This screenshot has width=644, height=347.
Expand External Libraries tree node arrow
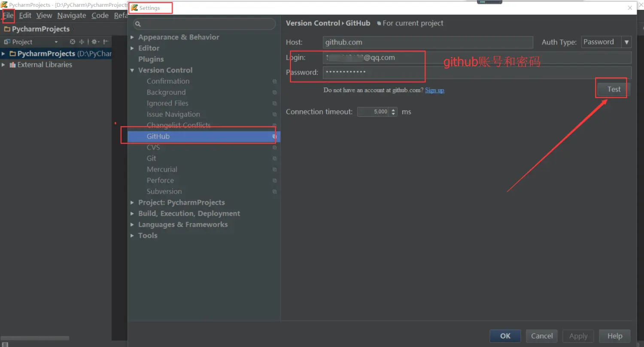(4, 65)
